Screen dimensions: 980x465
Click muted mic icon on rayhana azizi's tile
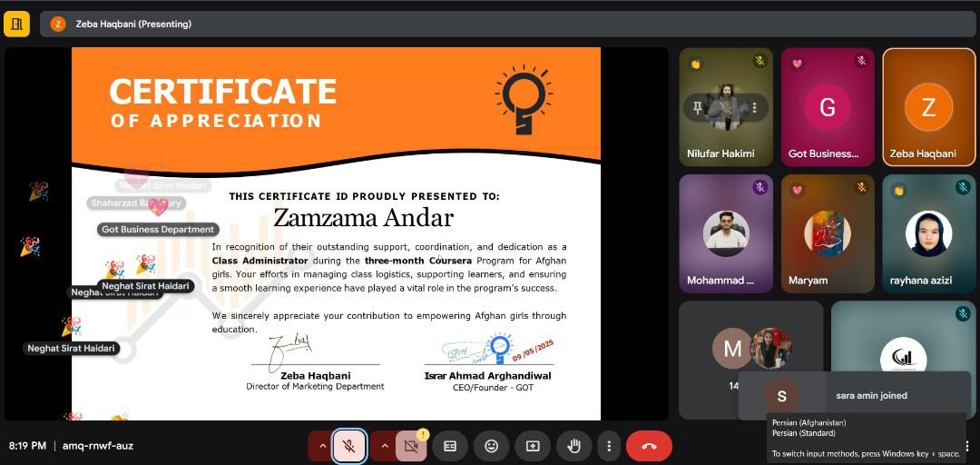coord(963,187)
